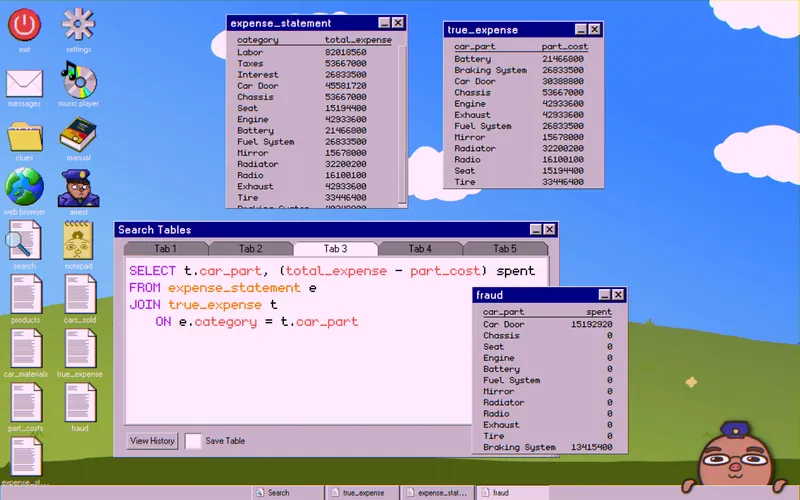The image size is (800, 500).
Task: Select the Labor row in expense_statement
Action: point(314,52)
